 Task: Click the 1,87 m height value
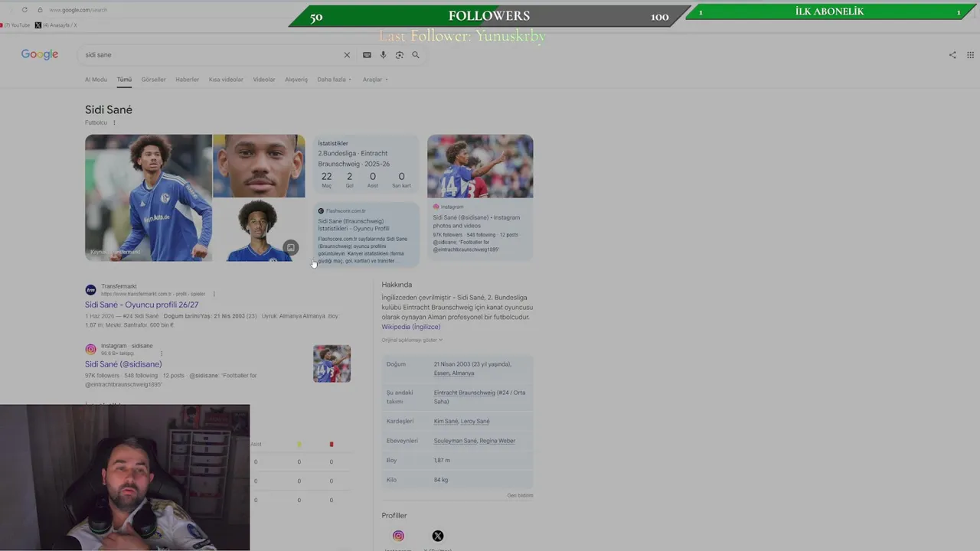442,461
